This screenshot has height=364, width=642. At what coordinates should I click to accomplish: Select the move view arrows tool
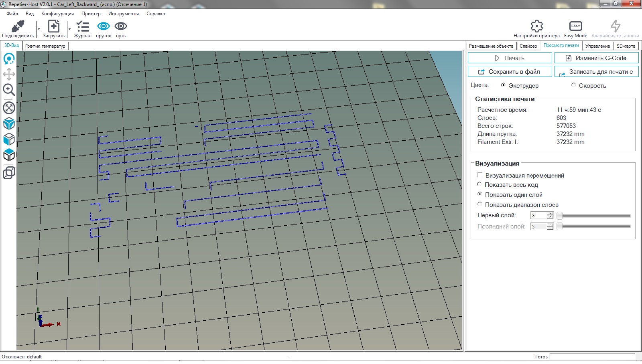(9, 74)
